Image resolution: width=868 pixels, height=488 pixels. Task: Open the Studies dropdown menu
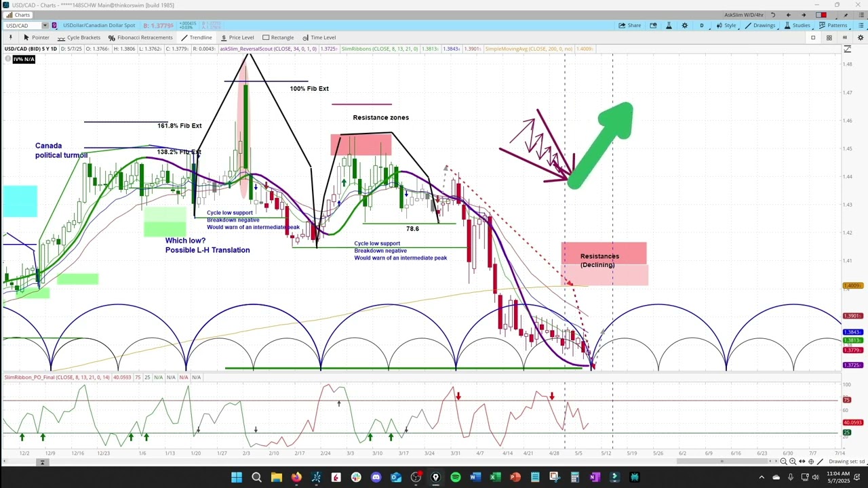797,25
